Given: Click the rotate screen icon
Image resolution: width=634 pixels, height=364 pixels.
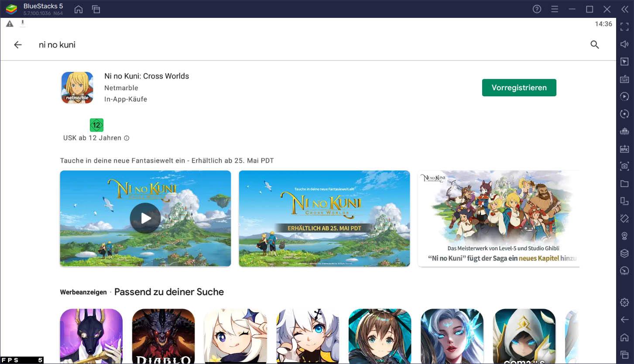Looking at the screenshot, I should pos(624,218).
